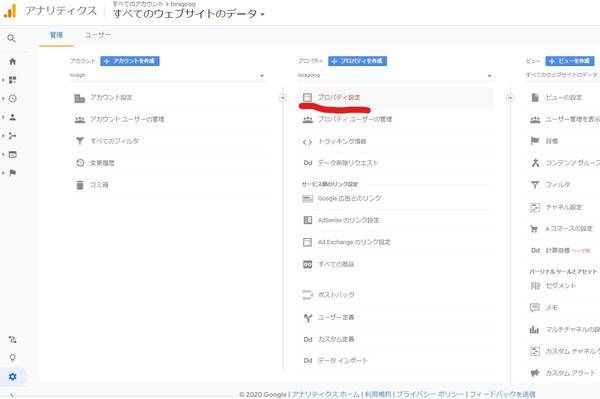Open Customization dashboards icon in sidebar
Image resolution: width=600 pixels, height=399 pixels.
[12, 80]
